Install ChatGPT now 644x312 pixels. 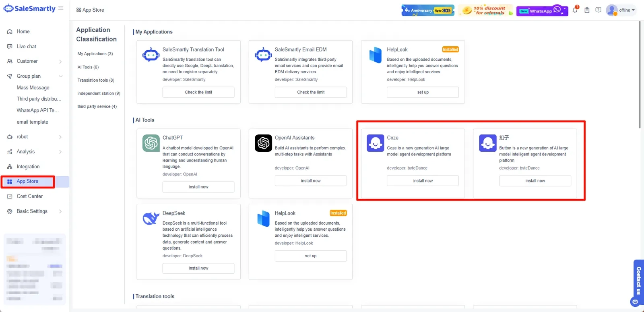point(198,187)
